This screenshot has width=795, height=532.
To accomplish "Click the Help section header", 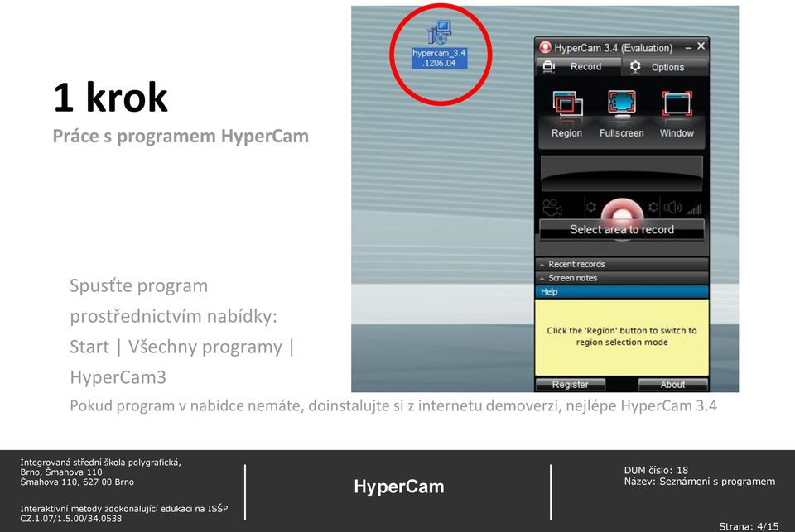I will [622, 291].
